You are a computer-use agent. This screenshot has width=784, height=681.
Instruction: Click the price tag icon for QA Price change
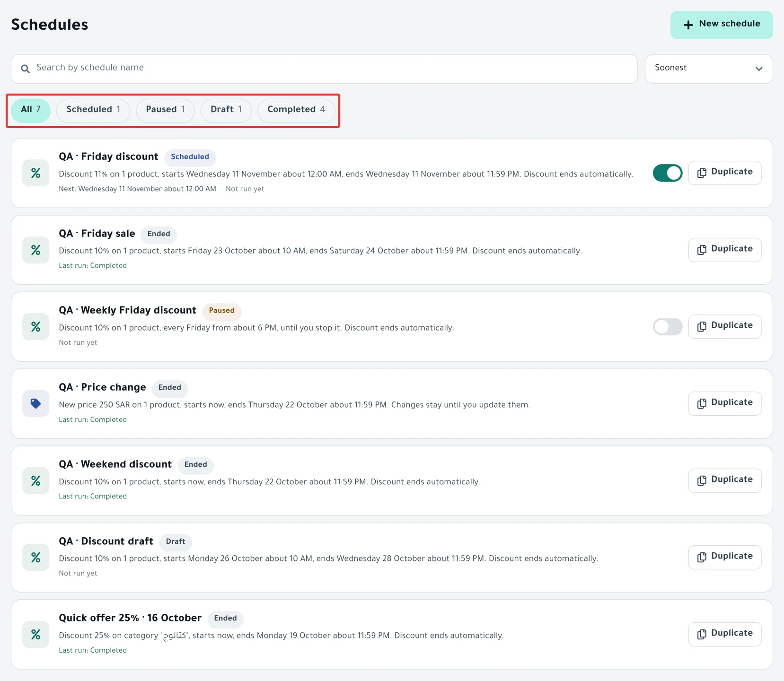pos(36,404)
